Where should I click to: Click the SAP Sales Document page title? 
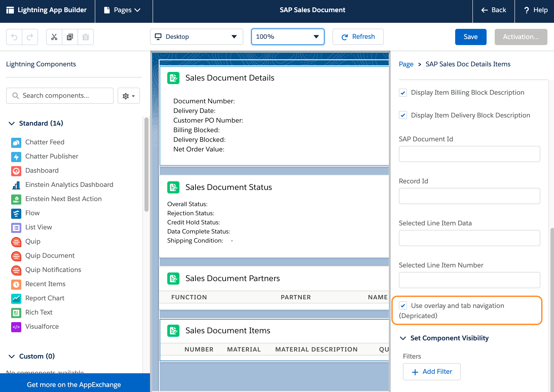click(312, 10)
